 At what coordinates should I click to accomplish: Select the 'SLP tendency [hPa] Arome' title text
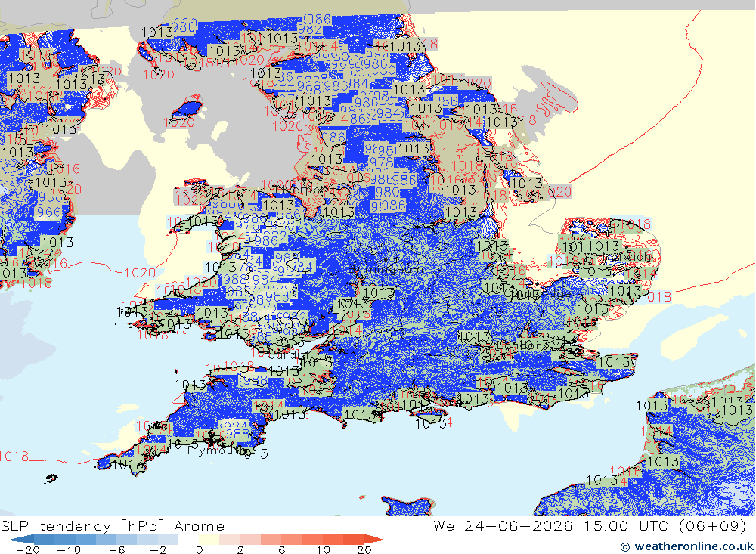(113, 525)
